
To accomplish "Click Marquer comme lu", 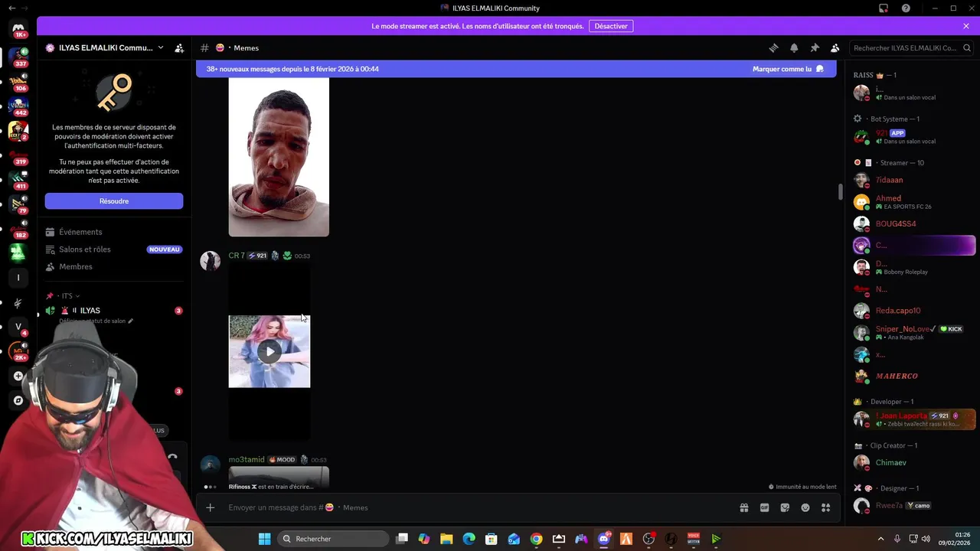I will (x=789, y=69).
